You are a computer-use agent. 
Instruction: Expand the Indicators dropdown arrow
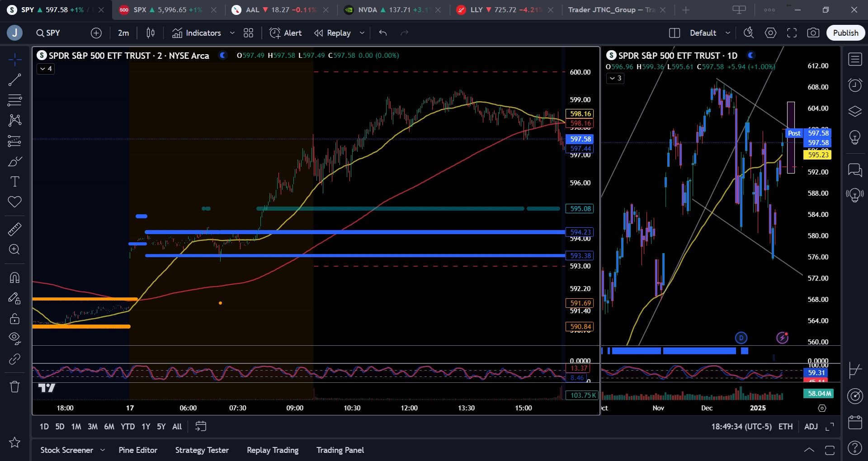point(232,33)
